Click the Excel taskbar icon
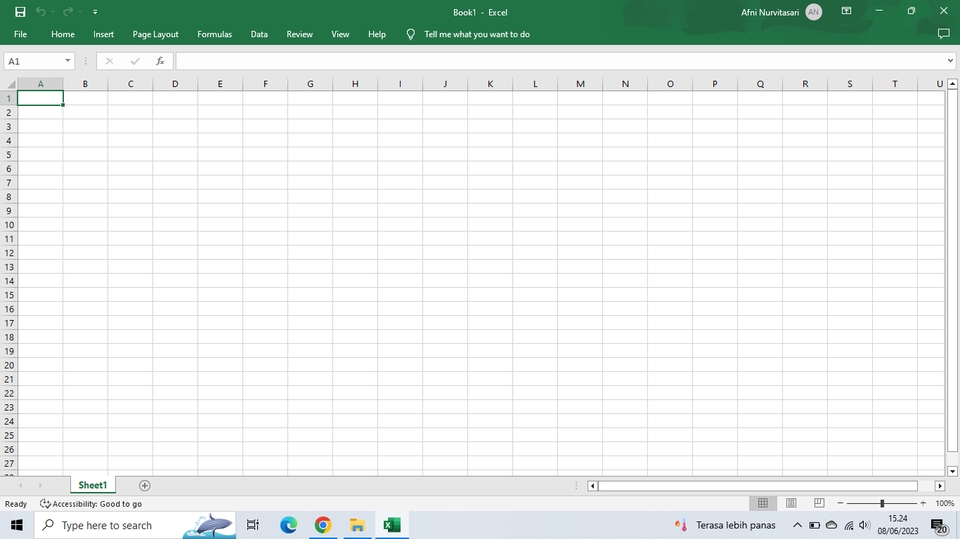 392,525
